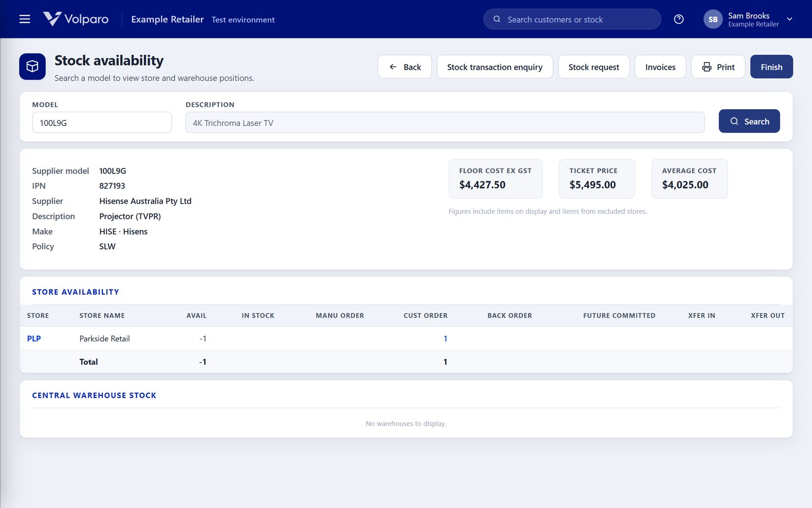
Task: Click the XFER OUT column header
Action: (x=768, y=315)
